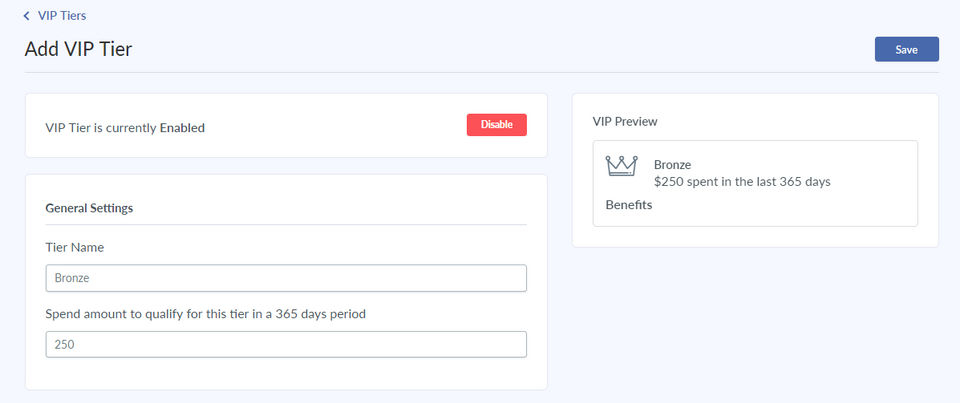Click the VIP Preview panel title
Image resolution: width=960 pixels, height=403 pixels.
point(625,121)
